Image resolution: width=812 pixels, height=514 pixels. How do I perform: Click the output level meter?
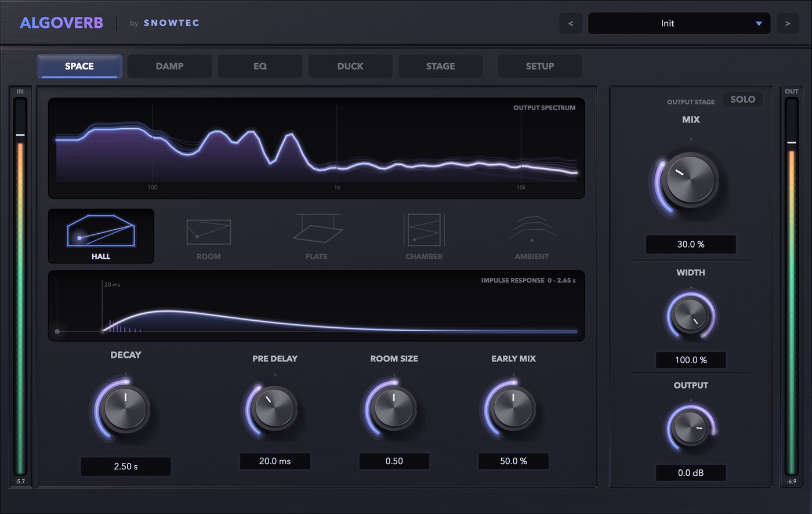[x=791, y=287]
